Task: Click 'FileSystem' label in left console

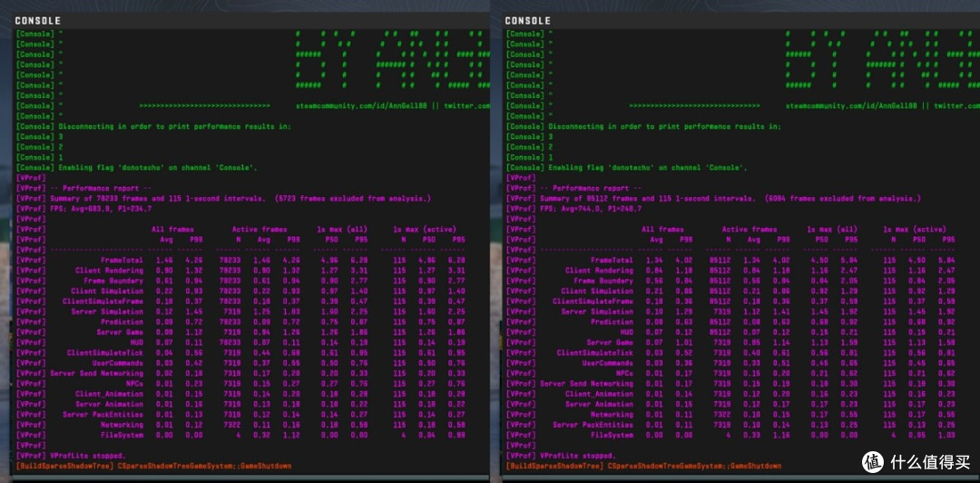Action: coord(122,435)
